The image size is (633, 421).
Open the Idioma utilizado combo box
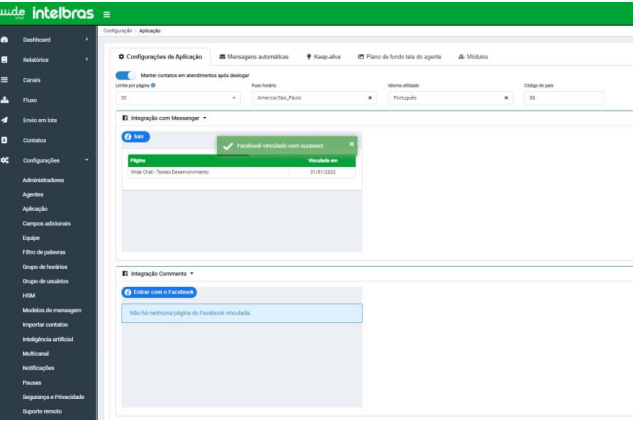coord(450,98)
